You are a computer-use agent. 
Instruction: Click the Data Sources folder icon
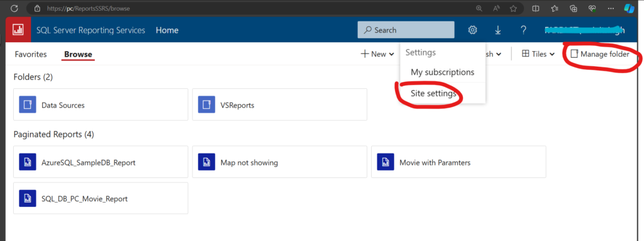[28, 105]
